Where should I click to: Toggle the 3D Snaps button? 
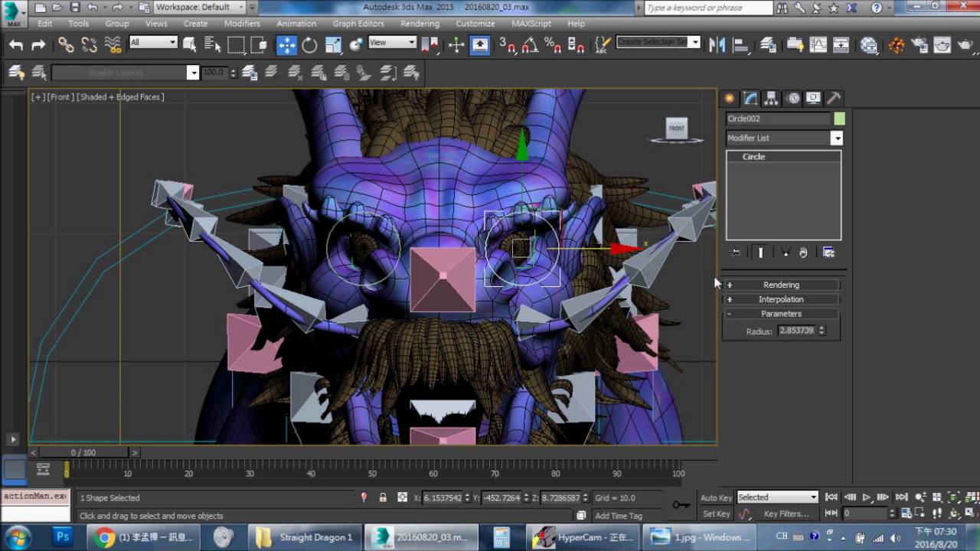tap(508, 45)
